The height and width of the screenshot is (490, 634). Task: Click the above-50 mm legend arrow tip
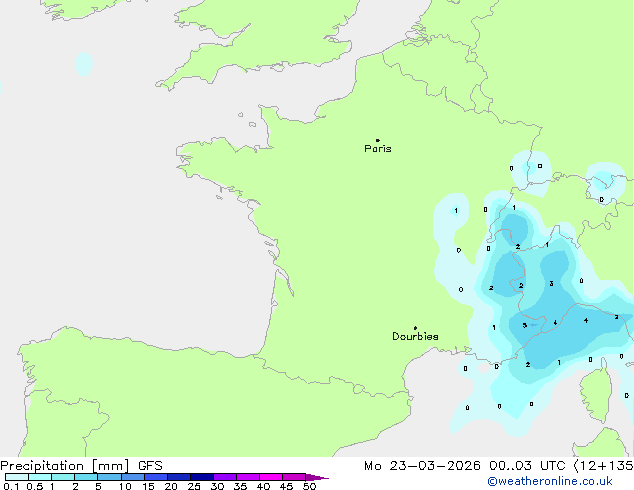317,477
